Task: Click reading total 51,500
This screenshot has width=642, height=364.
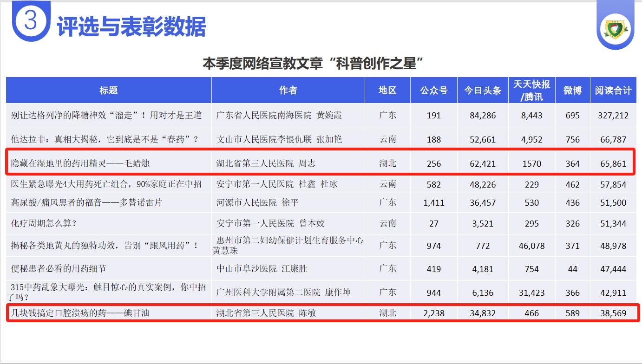Action: point(613,203)
